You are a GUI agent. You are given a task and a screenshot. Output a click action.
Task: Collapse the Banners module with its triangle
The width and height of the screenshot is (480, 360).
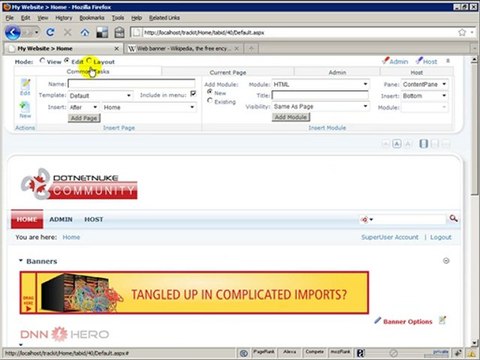pos(21,261)
